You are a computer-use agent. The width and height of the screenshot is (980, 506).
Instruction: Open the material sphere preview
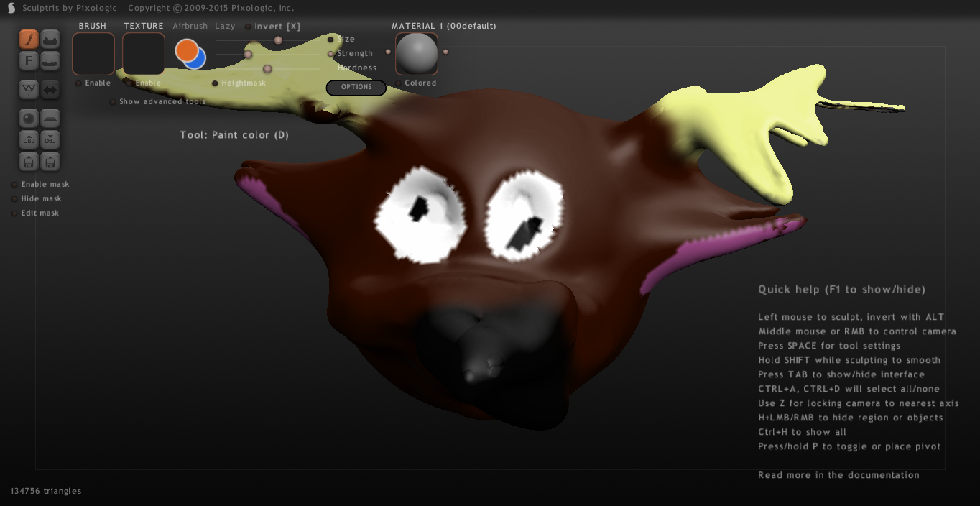[417, 54]
